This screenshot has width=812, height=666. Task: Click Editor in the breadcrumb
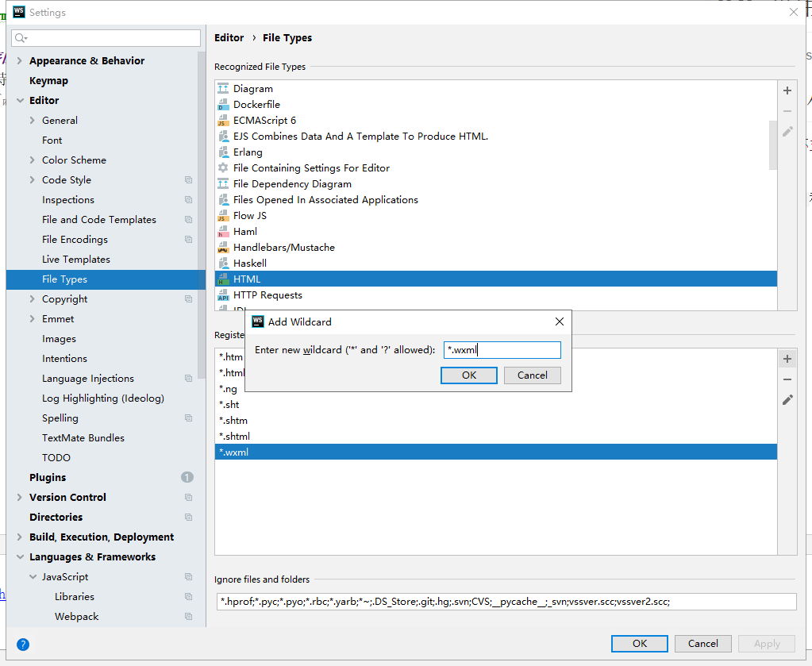click(229, 38)
